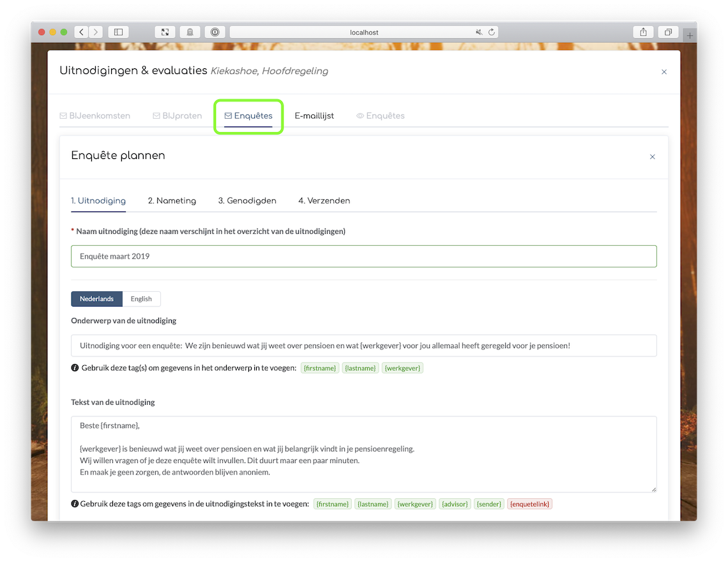Insert the red {enquetelink} tag
Screen dimensions: 728x562
[x=530, y=504]
